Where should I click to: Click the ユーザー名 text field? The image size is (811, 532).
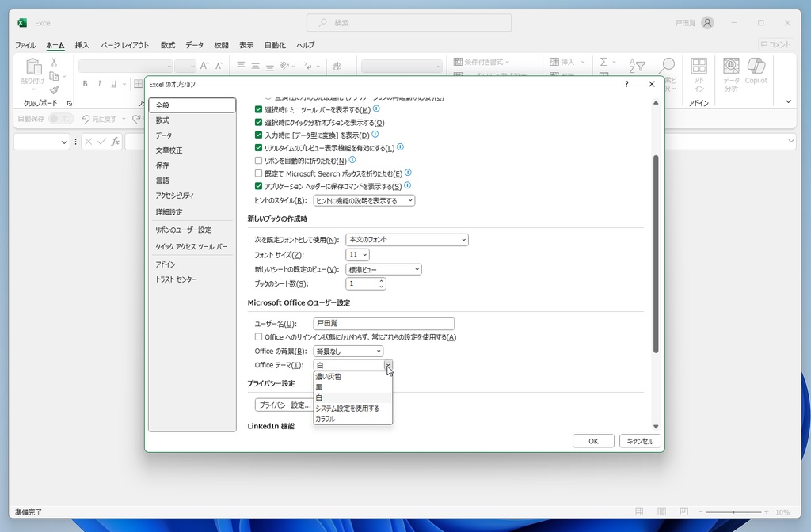384,324
